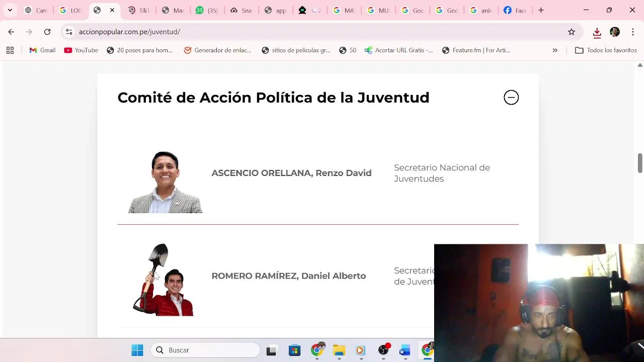Expand the hidden bookmarks chevron
644x362 pixels.
[555, 50]
